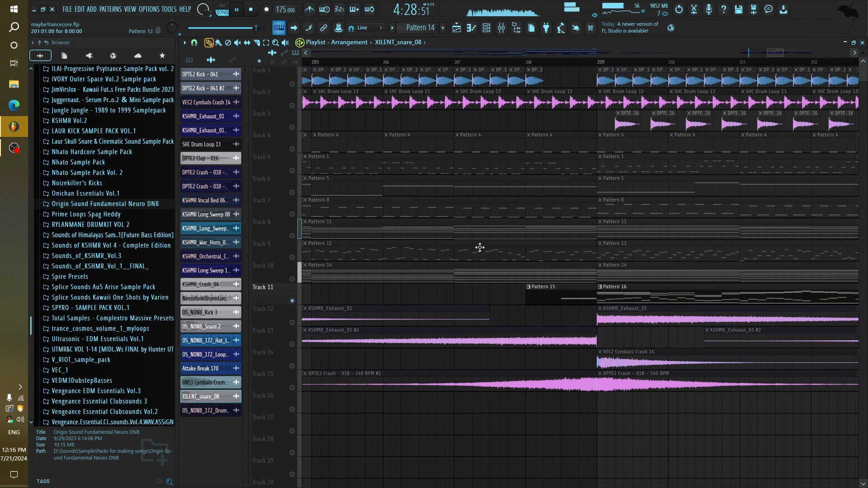Open the Piano roll view
This screenshot has height=488, width=868.
pos(472,28)
